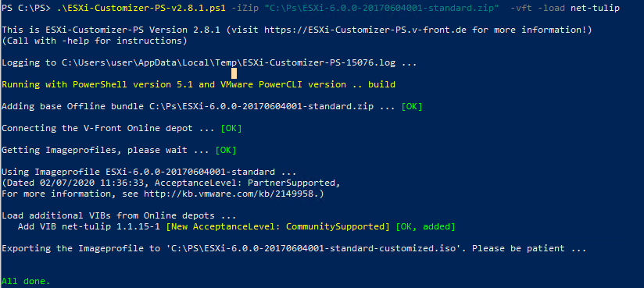644x288 pixels.
Task: Click the yellow PowerShell version 5.1 line
Action: [x=199, y=84]
